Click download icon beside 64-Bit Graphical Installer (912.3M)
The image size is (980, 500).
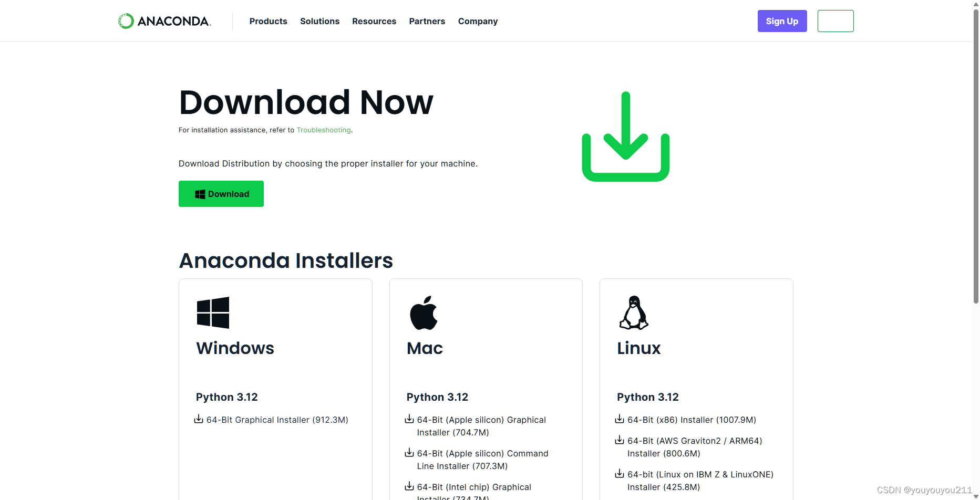199,419
